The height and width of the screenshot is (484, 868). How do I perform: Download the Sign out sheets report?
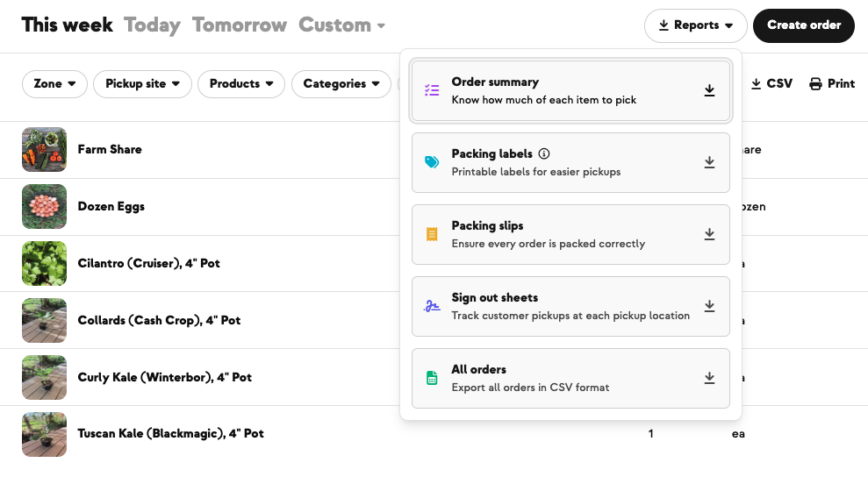(x=709, y=306)
